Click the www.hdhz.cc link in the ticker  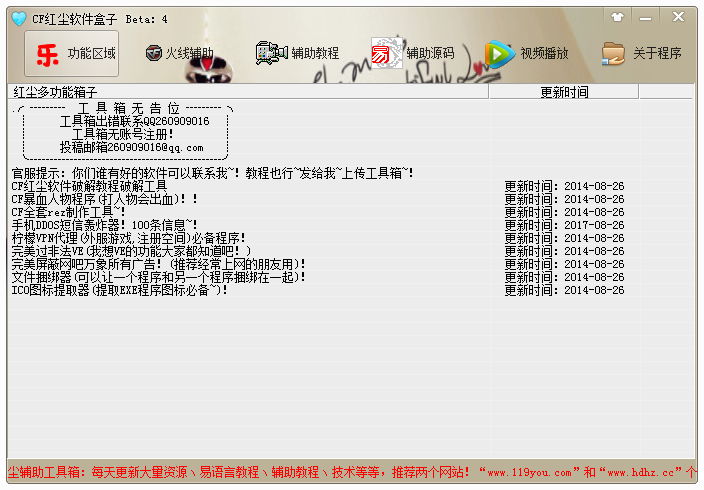tap(641, 472)
